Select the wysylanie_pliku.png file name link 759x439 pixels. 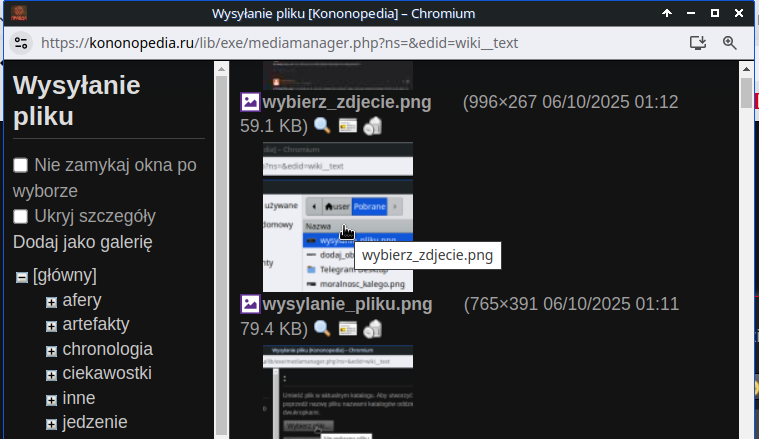point(347,304)
